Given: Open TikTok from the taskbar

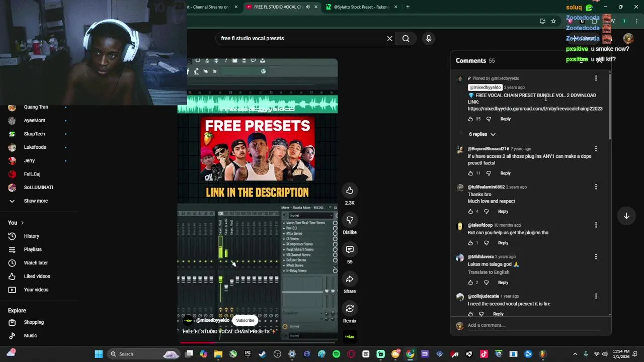Looking at the screenshot, I should click(x=484, y=354).
